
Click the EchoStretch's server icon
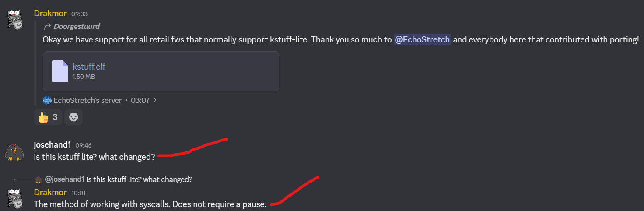[47, 100]
